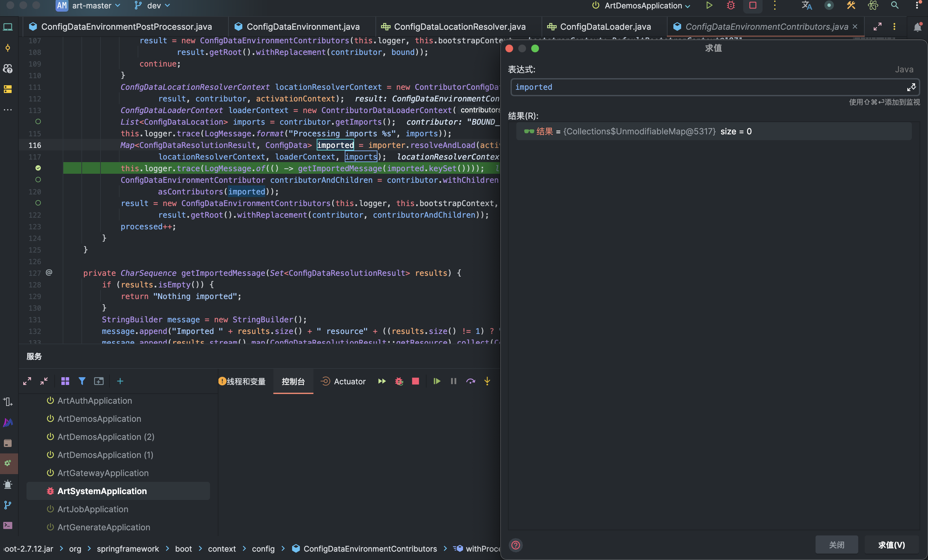
Task: Toggle the breakpoint on highlighted trace line
Action: pos(38,168)
